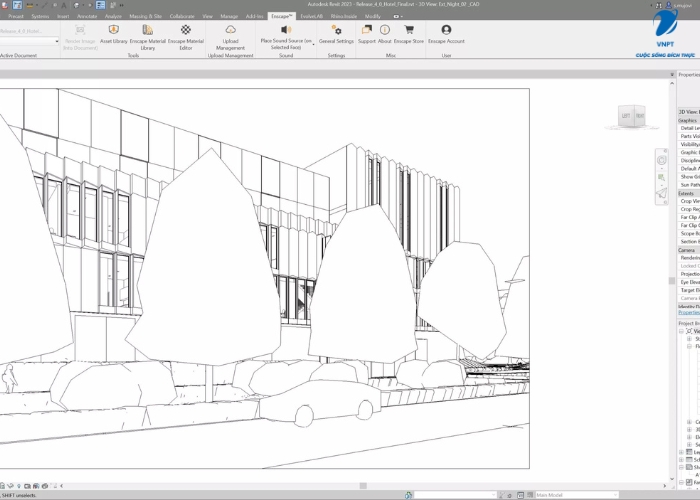Select the person silhouette in the 3D view

[x=9, y=379]
